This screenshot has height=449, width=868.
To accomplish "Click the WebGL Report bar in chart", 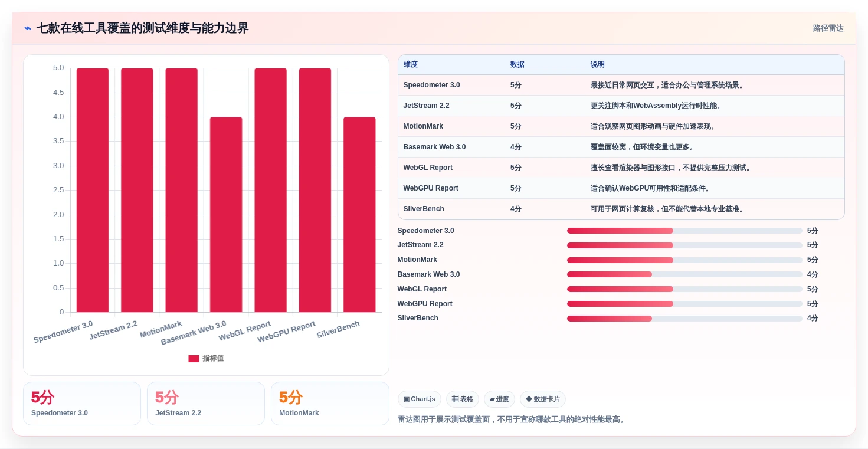I will [x=270, y=190].
